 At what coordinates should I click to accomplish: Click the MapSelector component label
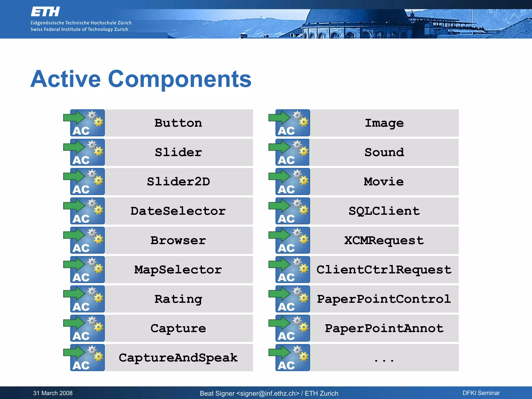[x=178, y=270]
